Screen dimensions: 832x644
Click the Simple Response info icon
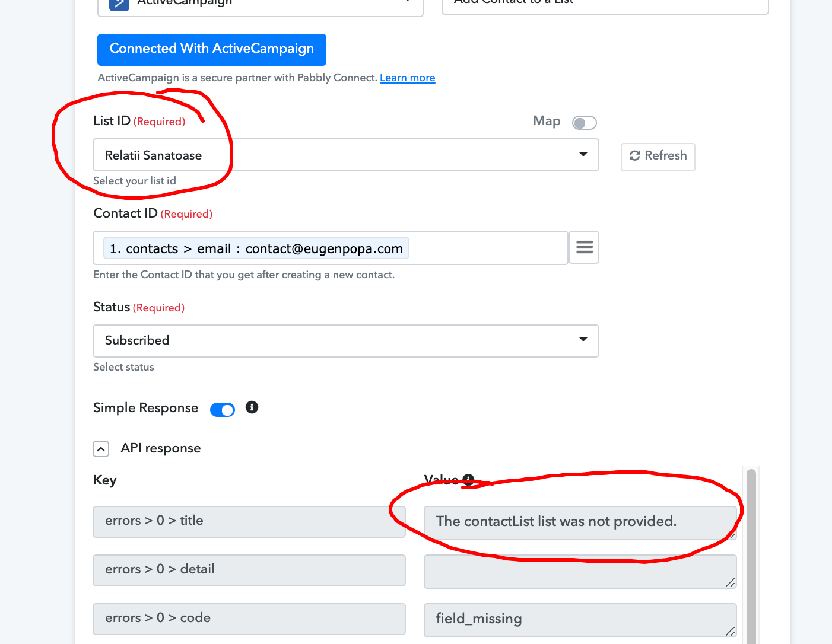252,407
